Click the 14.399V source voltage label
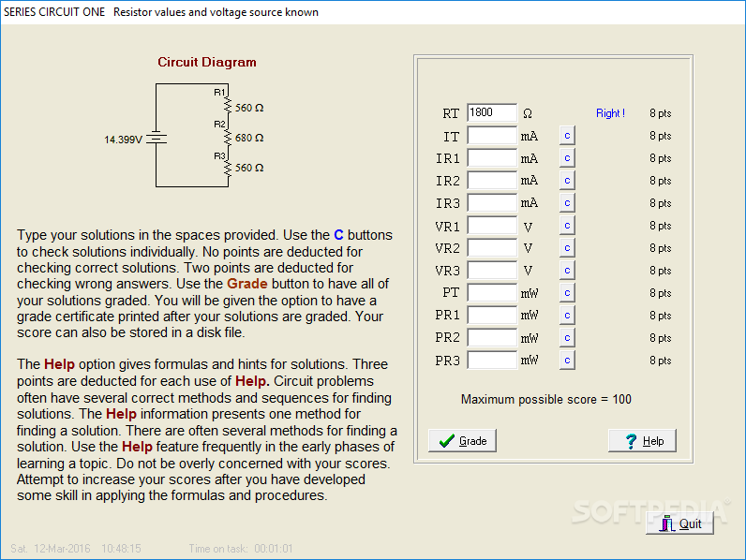The height and width of the screenshot is (560, 746). [123, 140]
